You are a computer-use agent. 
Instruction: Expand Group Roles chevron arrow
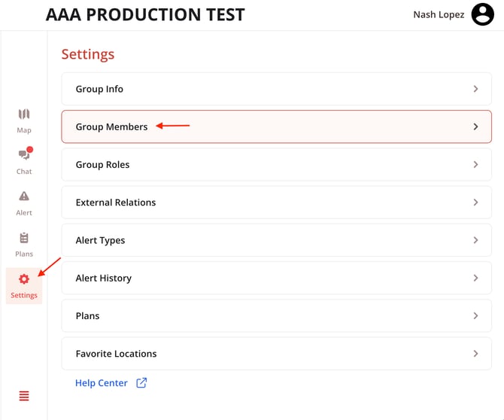[475, 164]
